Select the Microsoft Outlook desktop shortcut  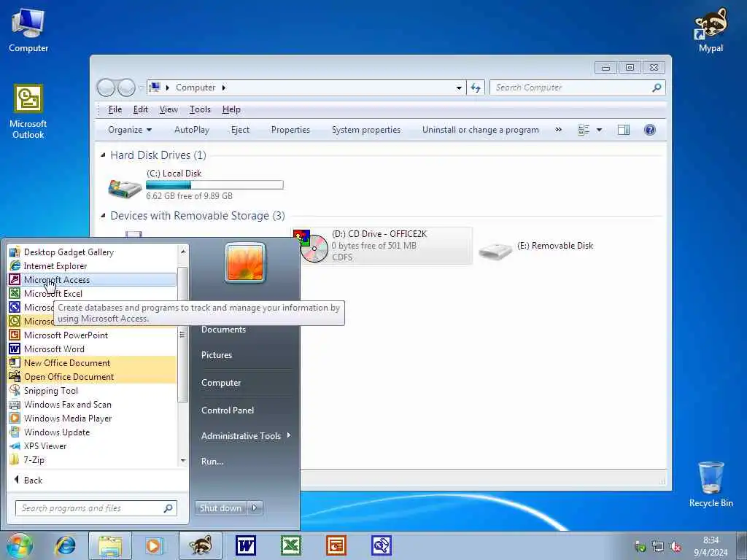pyautogui.click(x=28, y=112)
